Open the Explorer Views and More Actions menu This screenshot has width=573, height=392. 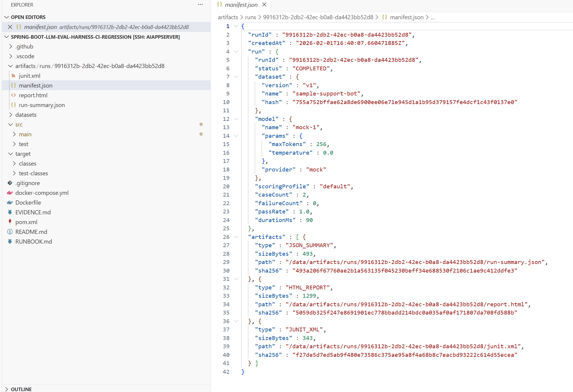point(200,4)
